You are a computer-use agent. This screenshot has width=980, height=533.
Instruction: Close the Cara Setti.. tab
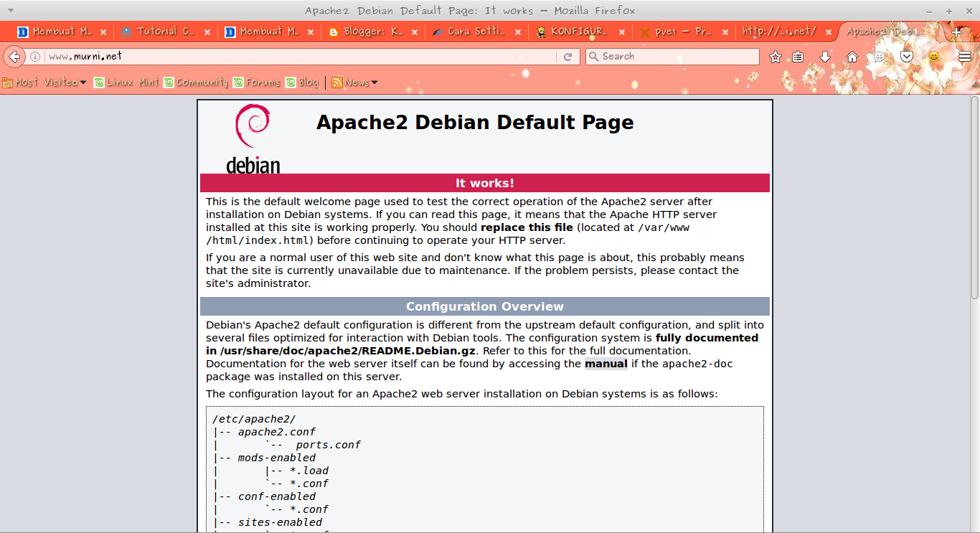click(x=518, y=32)
